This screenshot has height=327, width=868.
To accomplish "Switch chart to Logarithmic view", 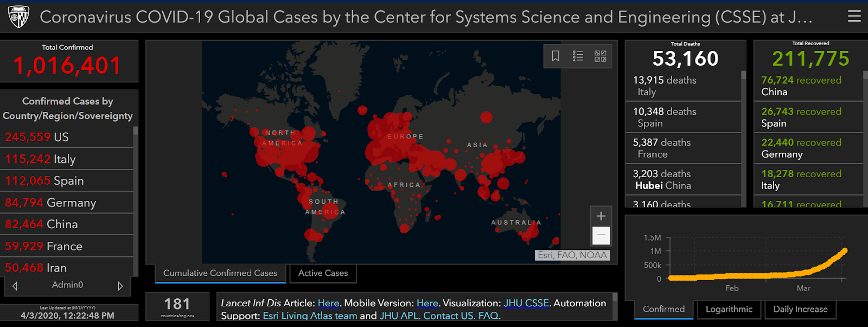I will point(729,309).
